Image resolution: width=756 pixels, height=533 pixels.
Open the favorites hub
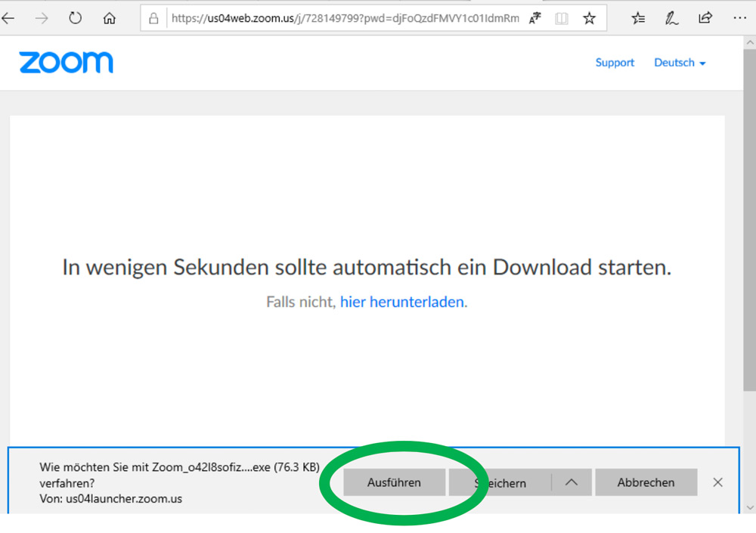click(x=638, y=18)
